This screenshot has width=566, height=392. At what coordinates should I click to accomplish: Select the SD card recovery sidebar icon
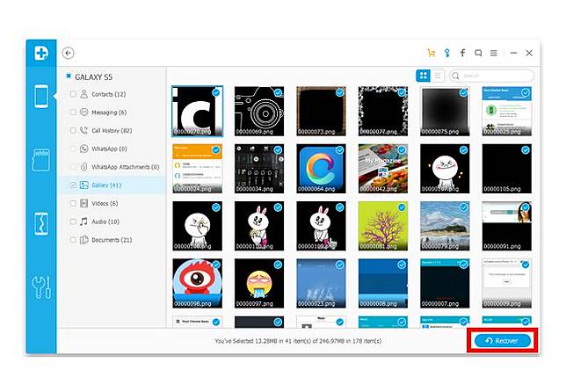coord(41,160)
